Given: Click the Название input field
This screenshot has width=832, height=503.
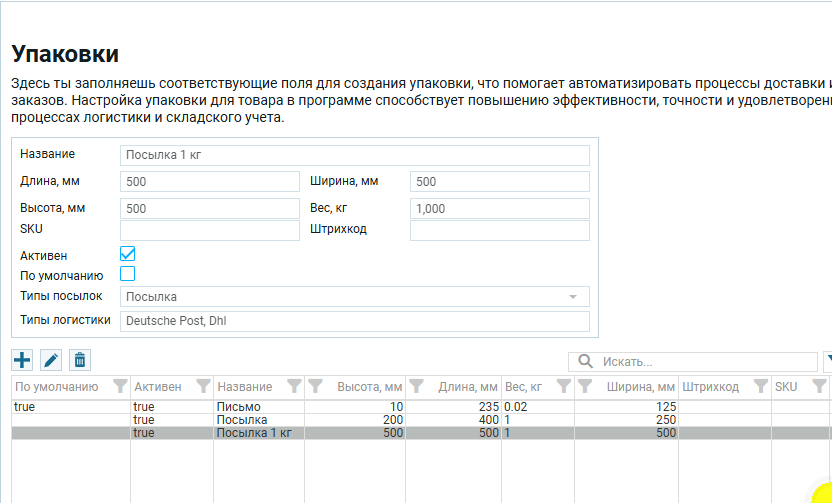Looking at the screenshot, I should [x=354, y=155].
